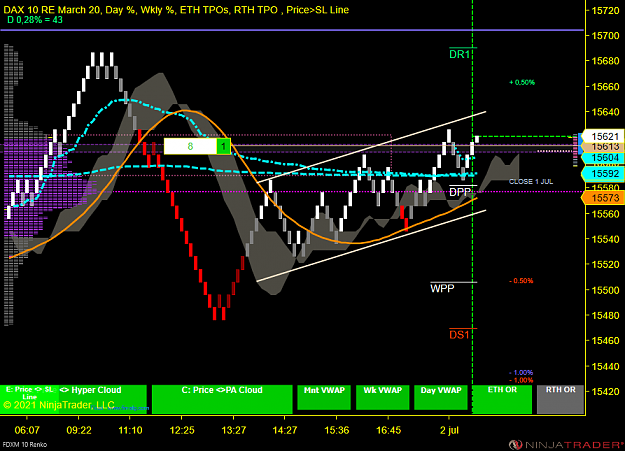Click the 11:10 time axis label
The width and height of the screenshot is (625, 451).
pyautogui.click(x=130, y=430)
